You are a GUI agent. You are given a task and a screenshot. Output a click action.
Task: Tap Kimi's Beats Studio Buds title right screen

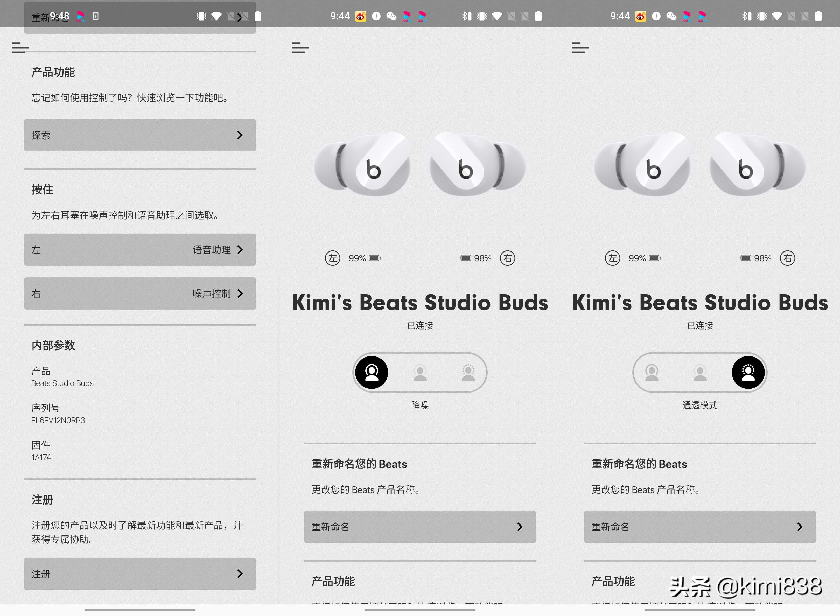tap(700, 302)
